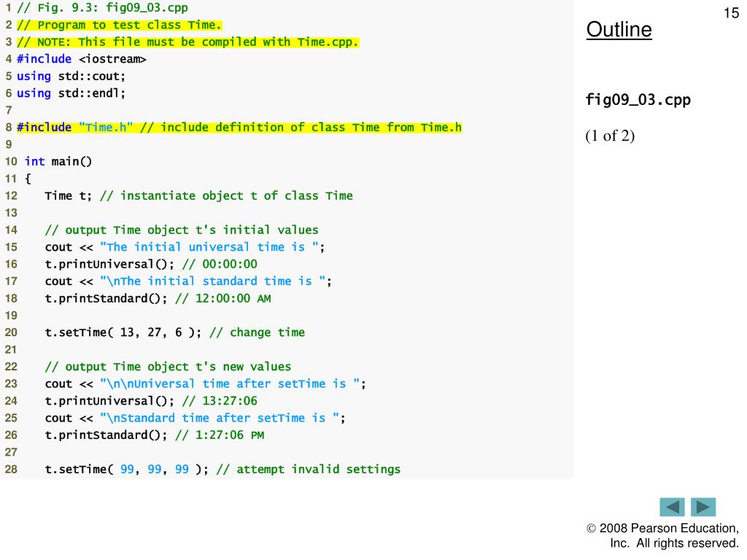The height and width of the screenshot is (560, 747).
Task: Click comment 'output Time object t's new values'
Action: [x=168, y=367]
